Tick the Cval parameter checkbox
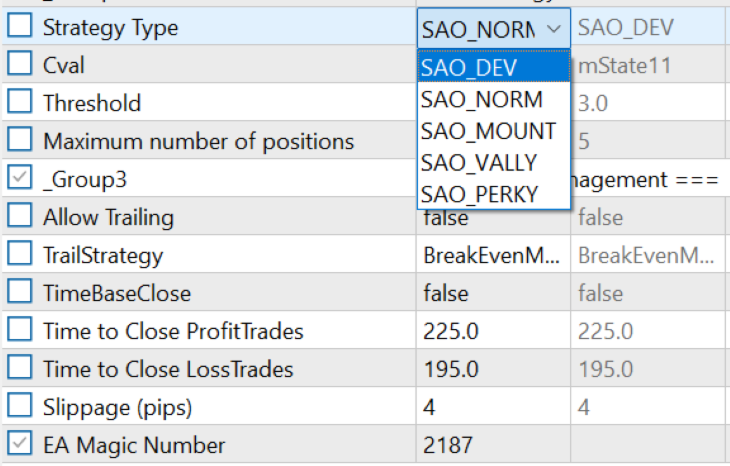The image size is (730, 466). click(20, 66)
